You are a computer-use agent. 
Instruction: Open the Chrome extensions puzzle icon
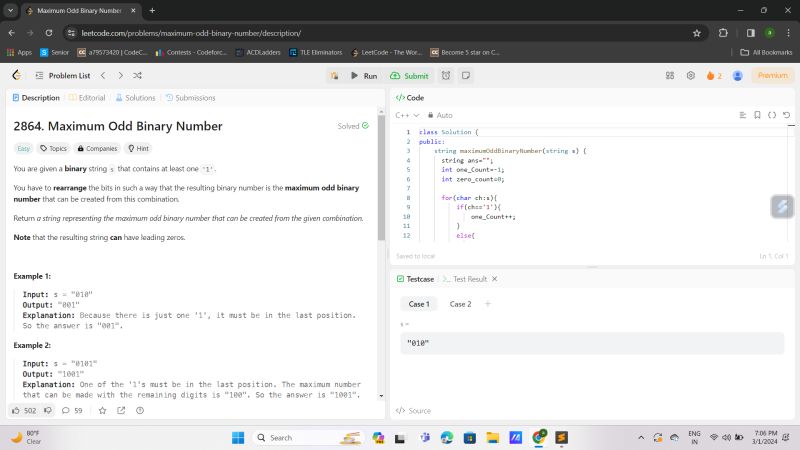point(723,33)
